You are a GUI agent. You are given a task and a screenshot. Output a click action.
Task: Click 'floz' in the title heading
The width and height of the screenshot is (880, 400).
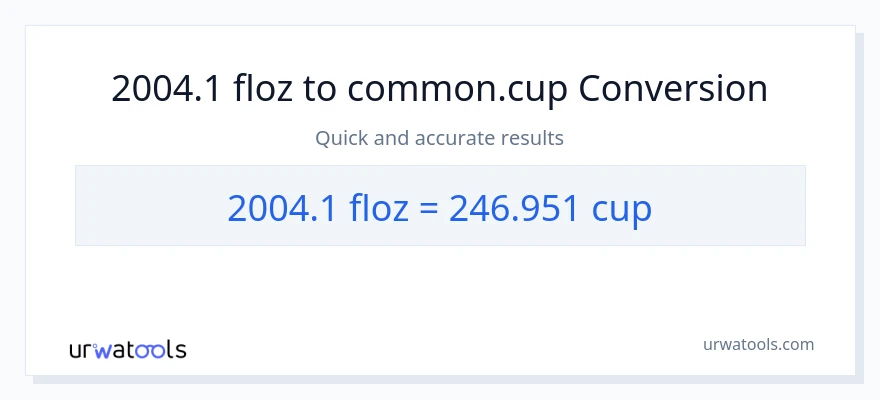(262, 90)
